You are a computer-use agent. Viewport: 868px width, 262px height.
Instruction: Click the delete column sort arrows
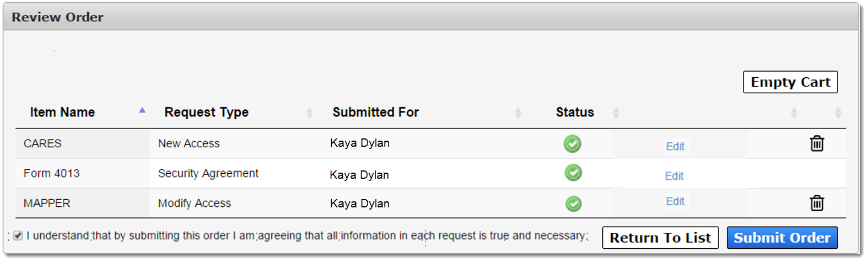[838, 113]
